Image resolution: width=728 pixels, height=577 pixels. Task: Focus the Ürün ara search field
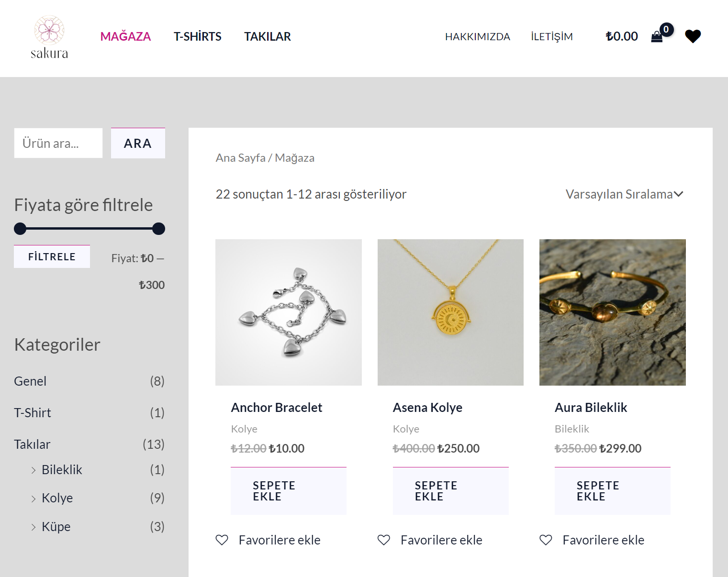click(x=58, y=143)
